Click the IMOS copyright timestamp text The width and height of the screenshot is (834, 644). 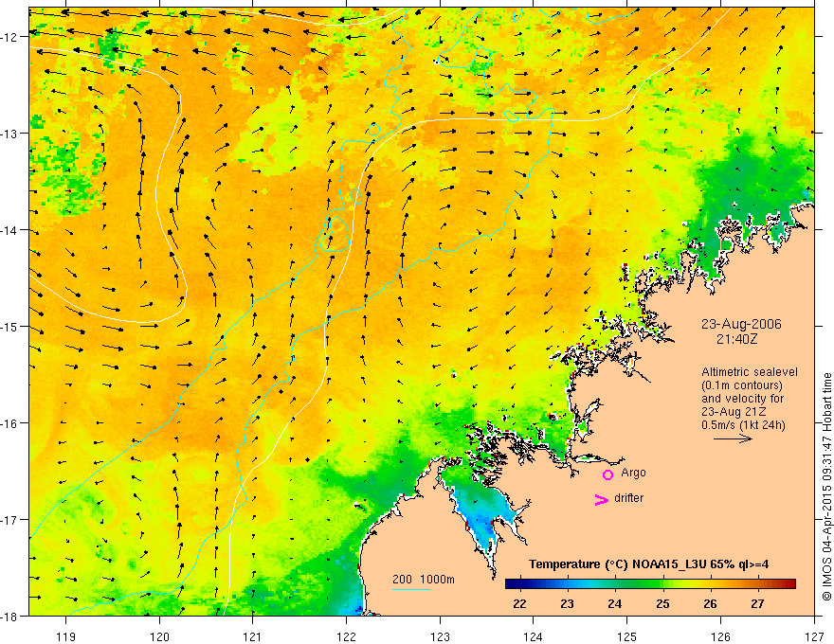[x=826, y=487]
